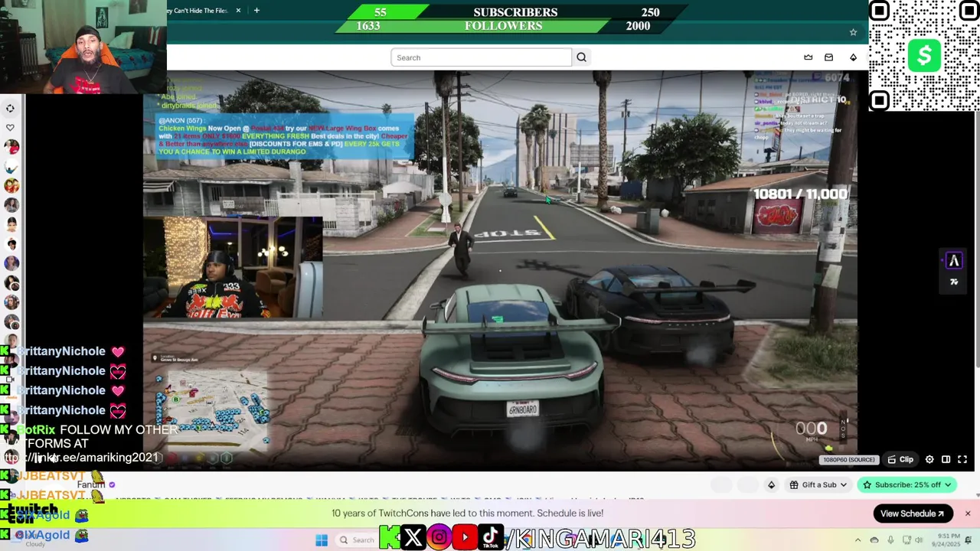Image resolution: width=980 pixels, height=551 pixels.
Task: Click the Windows taskbar search box
Action: pos(357,540)
